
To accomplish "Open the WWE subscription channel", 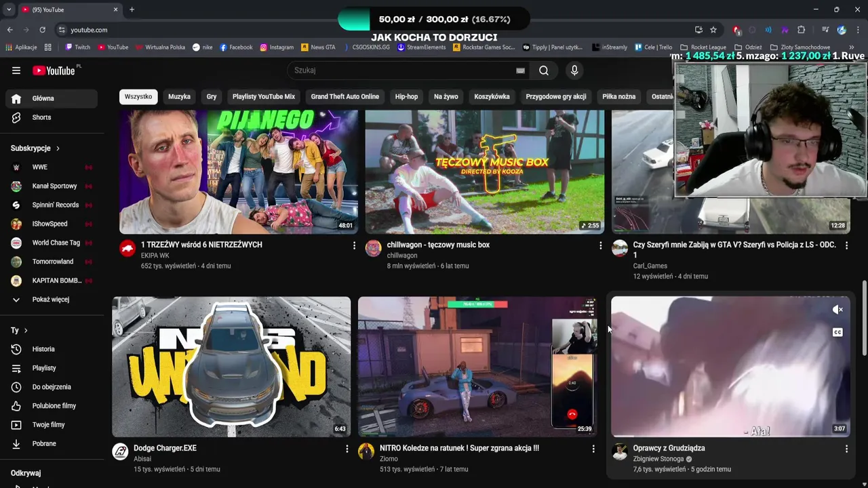I will coord(52,167).
